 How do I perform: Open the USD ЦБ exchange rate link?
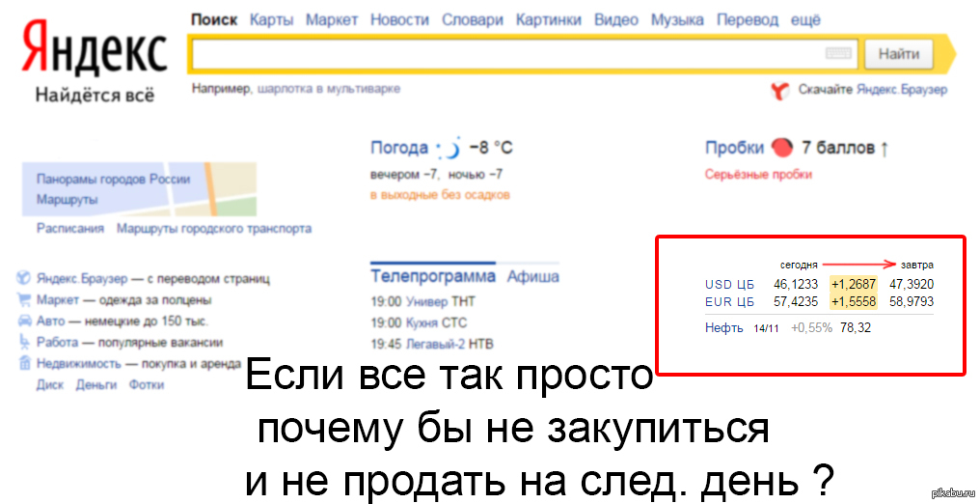(729, 284)
